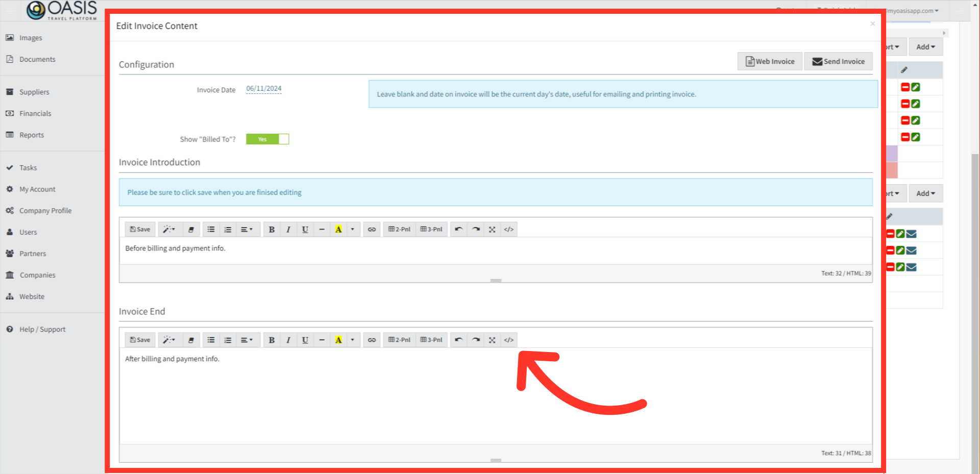Click the Web Invoice button

coord(770,61)
